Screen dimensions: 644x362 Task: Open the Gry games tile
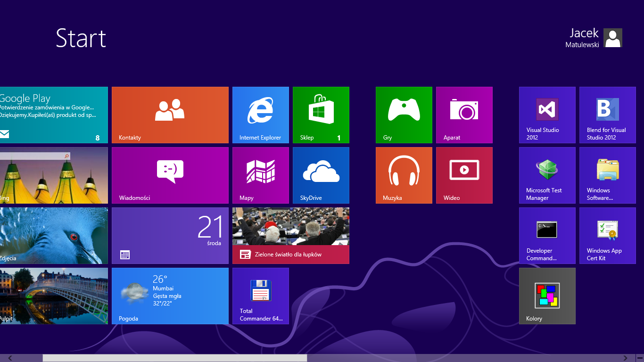[404, 115]
